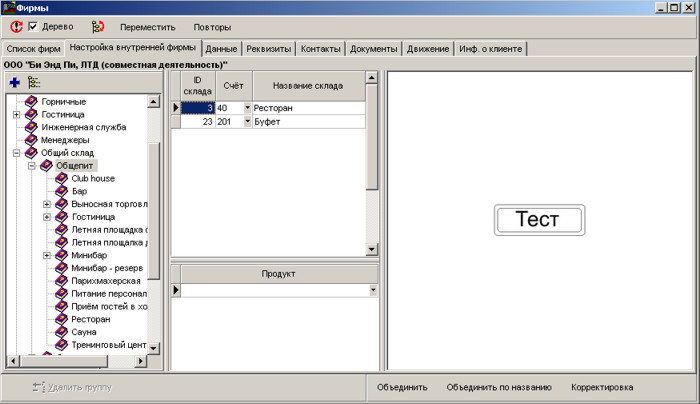Screen dimensions: 700x404
Task: Click the tree view icon beside plus
Action: pyautogui.click(x=33, y=81)
